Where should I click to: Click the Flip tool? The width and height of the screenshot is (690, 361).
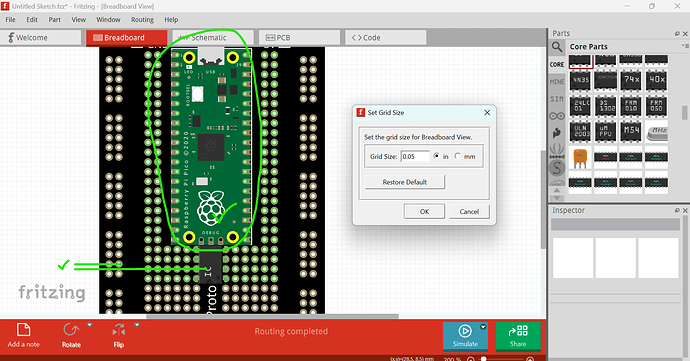119,335
